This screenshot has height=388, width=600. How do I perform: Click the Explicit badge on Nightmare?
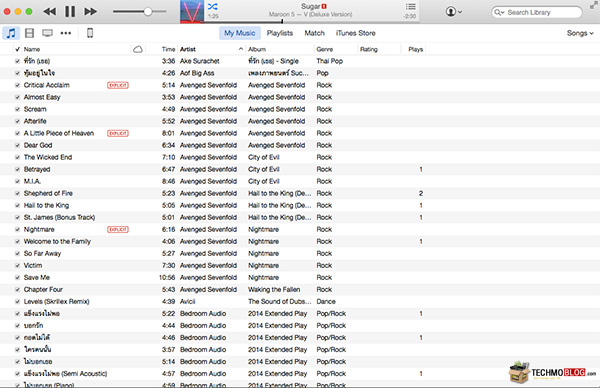click(x=118, y=229)
